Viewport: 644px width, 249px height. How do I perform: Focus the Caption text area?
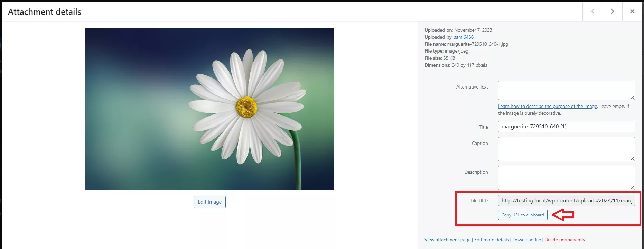[567, 149]
